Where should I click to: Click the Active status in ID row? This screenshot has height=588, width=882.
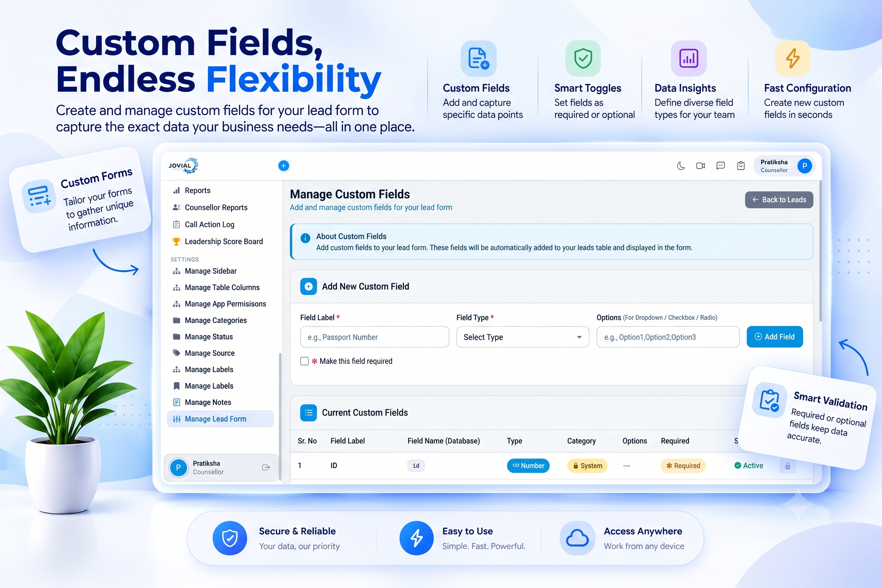click(748, 466)
